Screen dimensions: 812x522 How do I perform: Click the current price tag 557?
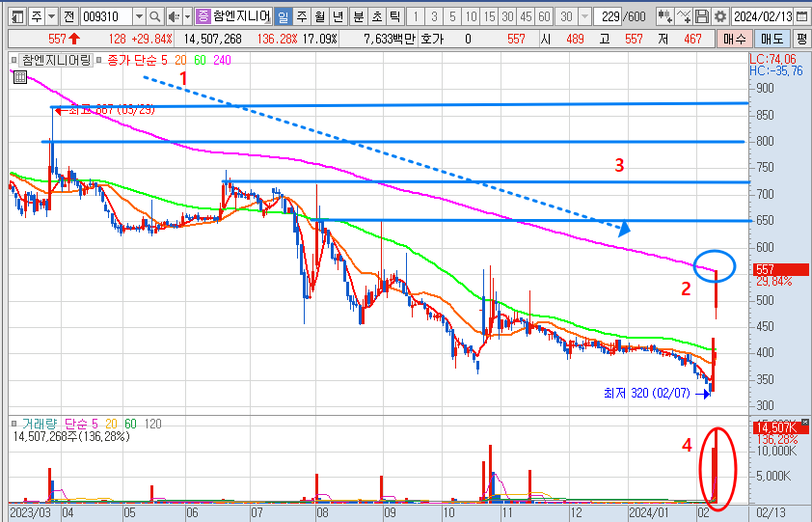(780, 269)
